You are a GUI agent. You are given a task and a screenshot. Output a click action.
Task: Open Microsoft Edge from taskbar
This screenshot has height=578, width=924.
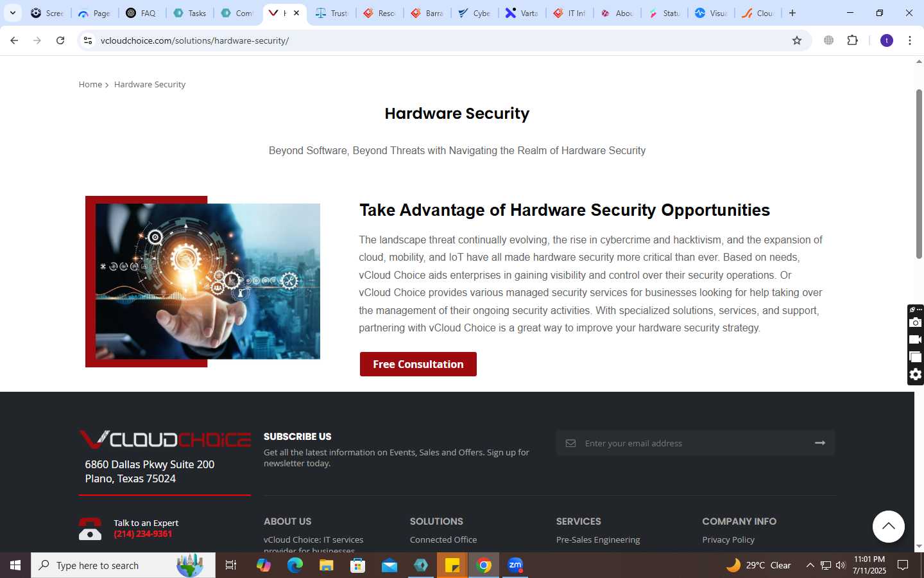(x=295, y=565)
